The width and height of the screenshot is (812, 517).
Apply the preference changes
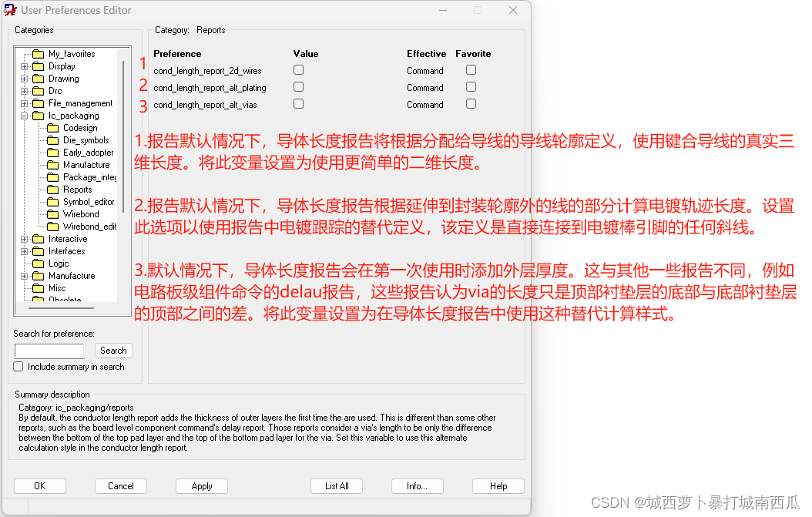coord(201,486)
